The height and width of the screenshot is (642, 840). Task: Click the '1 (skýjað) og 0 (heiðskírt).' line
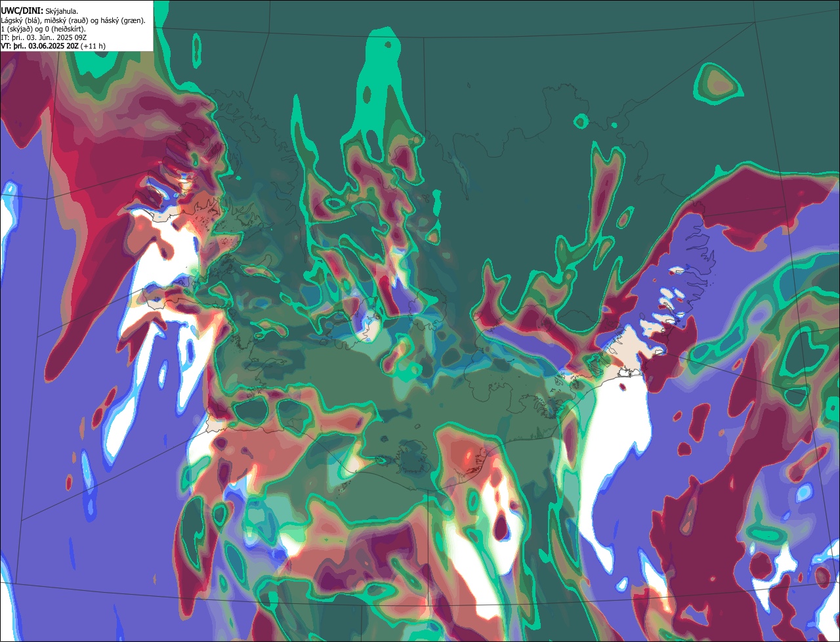(x=43, y=29)
